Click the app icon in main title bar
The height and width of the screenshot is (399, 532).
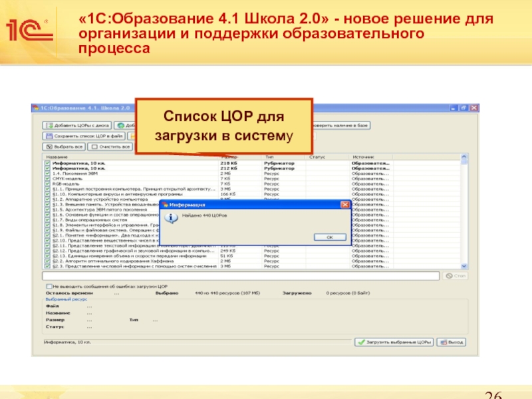coord(35,108)
